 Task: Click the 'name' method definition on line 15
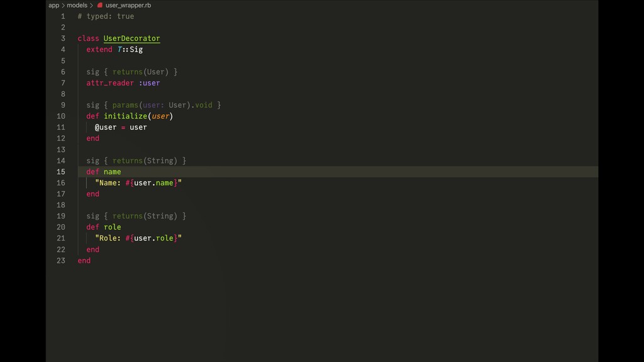point(112,172)
